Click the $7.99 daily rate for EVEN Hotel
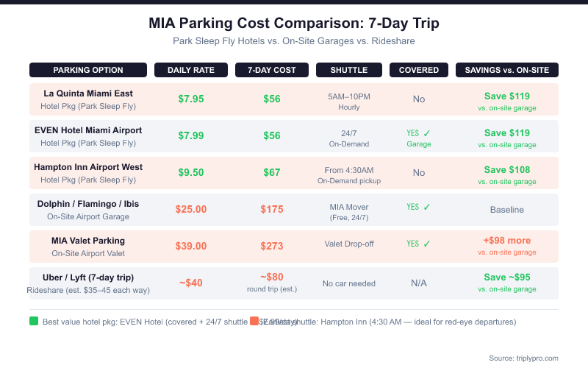The height and width of the screenshot is (368, 588). point(191,135)
